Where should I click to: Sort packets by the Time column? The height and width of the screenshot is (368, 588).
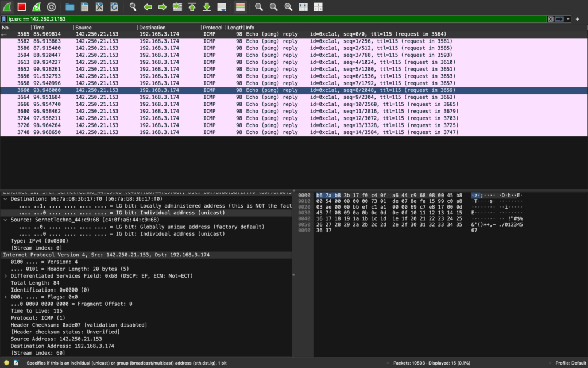(x=52, y=28)
